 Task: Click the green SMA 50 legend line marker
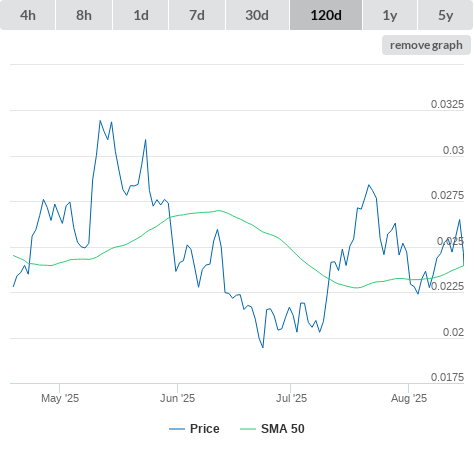(x=248, y=429)
